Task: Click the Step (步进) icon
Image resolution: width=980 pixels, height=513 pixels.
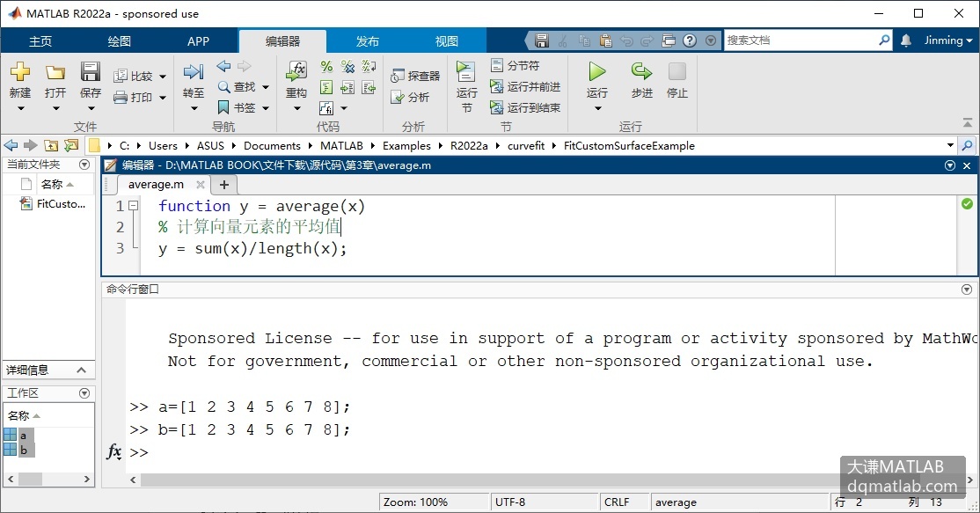Action: pos(641,71)
